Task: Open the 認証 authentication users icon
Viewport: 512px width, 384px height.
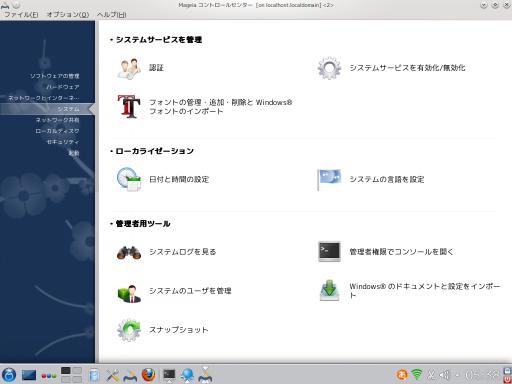Action: pyautogui.click(x=129, y=68)
